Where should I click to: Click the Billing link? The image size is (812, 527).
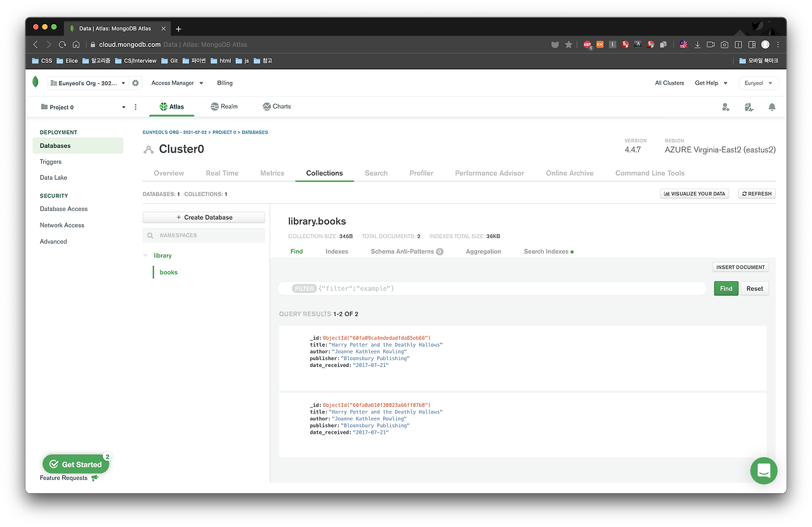(x=225, y=83)
